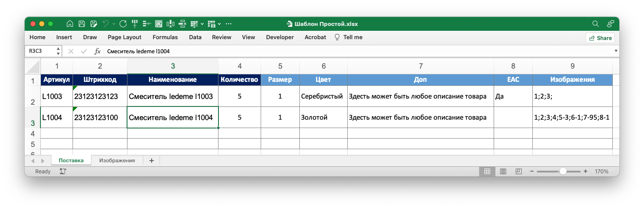Open the Home ribbon tab

point(37,37)
